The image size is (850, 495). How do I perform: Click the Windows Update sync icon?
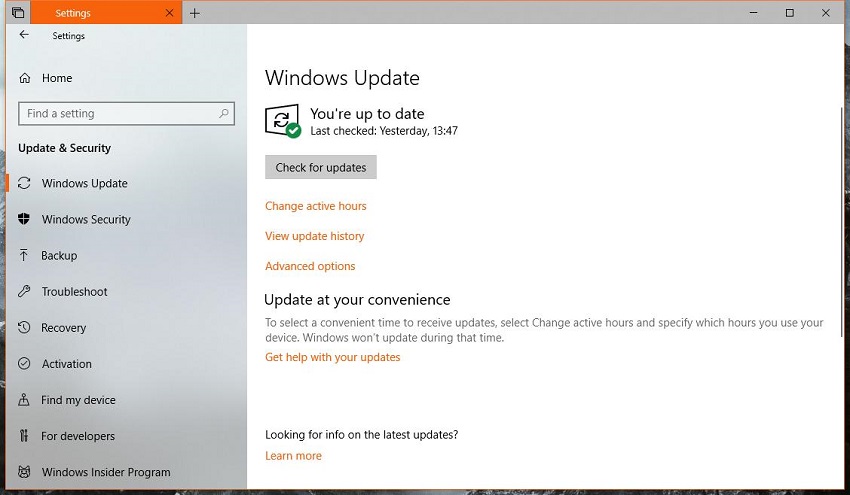24,184
